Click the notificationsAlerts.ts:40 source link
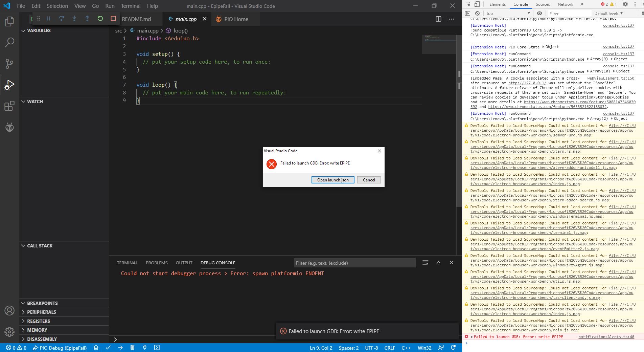Viewport: 644px width, 352px height. point(606,337)
